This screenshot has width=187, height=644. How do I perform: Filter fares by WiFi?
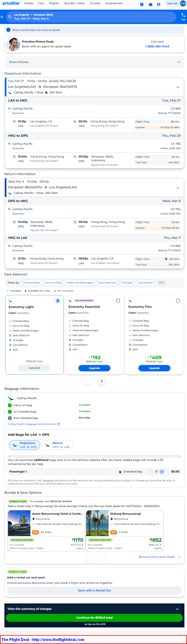(x=161, y=283)
